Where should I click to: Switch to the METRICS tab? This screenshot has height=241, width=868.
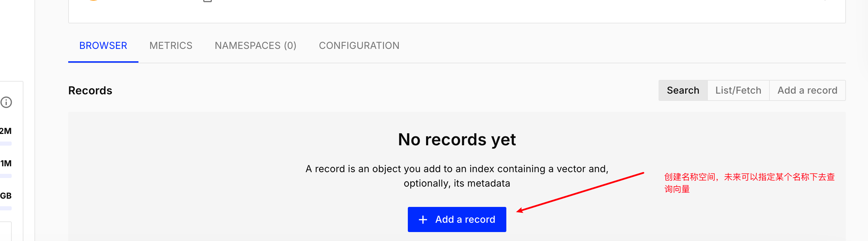(x=171, y=45)
